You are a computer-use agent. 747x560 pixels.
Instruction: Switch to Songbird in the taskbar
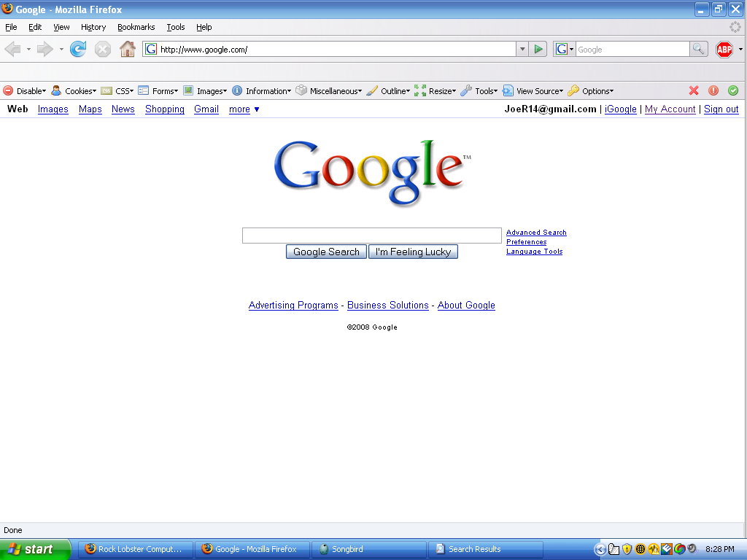click(x=368, y=549)
